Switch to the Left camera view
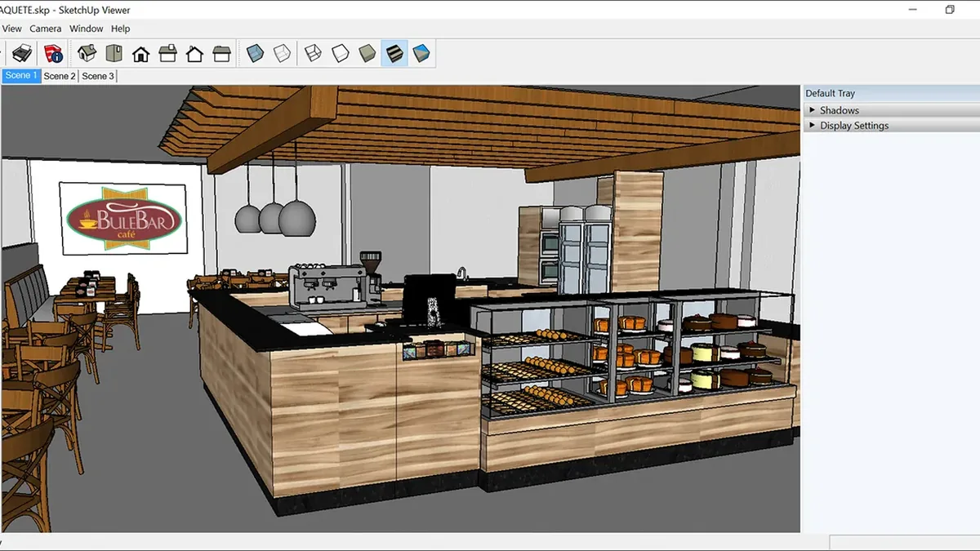The image size is (980, 551). (221, 54)
